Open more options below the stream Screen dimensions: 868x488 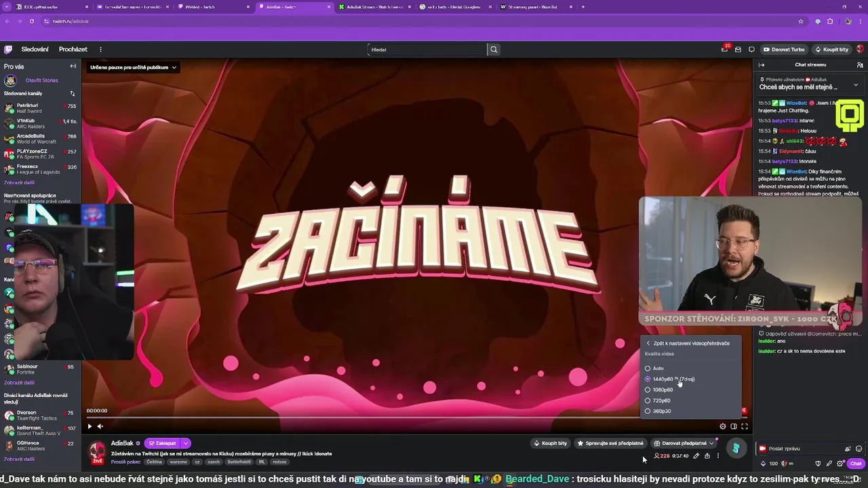tap(718, 456)
